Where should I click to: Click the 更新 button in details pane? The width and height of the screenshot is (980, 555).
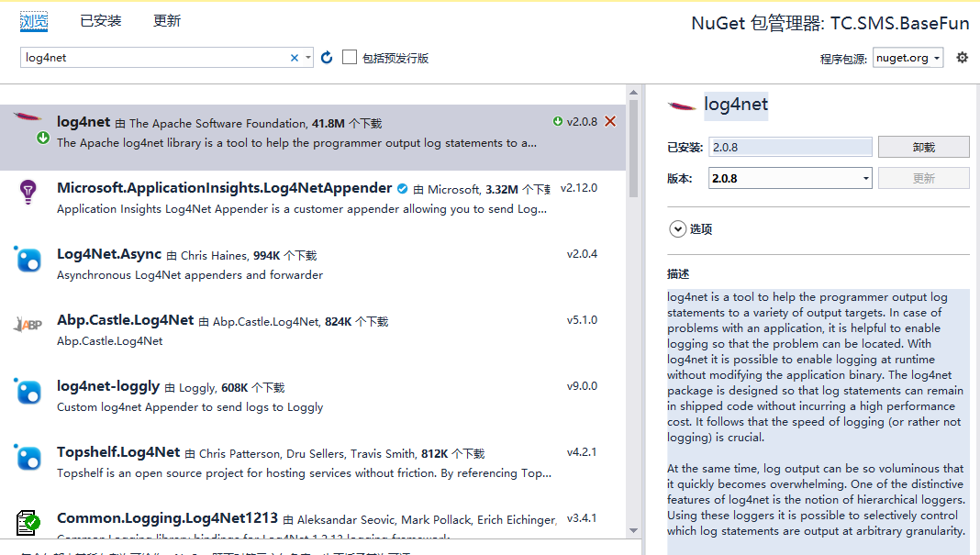click(924, 178)
